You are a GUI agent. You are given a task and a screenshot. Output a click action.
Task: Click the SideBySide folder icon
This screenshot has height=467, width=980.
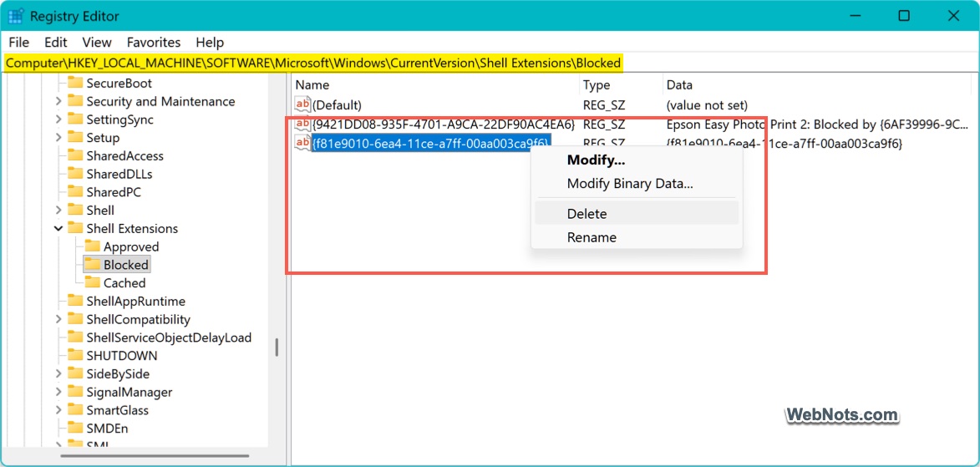(x=75, y=373)
